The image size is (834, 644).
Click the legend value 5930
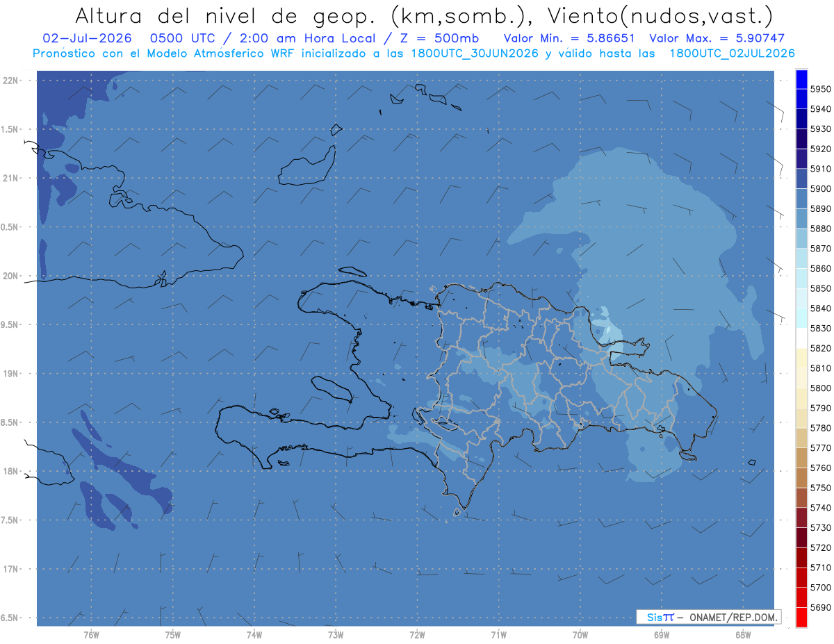coord(820,129)
